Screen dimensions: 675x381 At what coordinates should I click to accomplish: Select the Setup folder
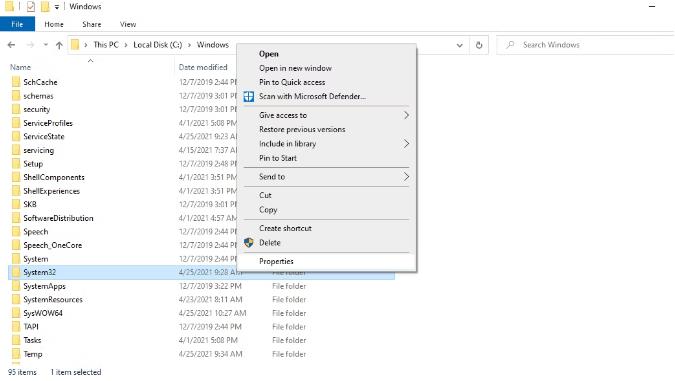point(33,164)
